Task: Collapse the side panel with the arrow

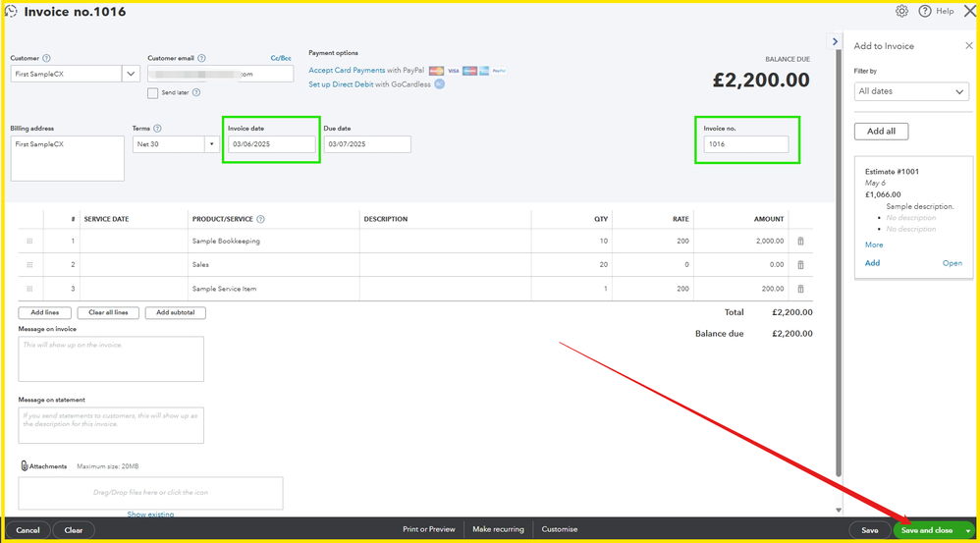Action: point(835,41)
